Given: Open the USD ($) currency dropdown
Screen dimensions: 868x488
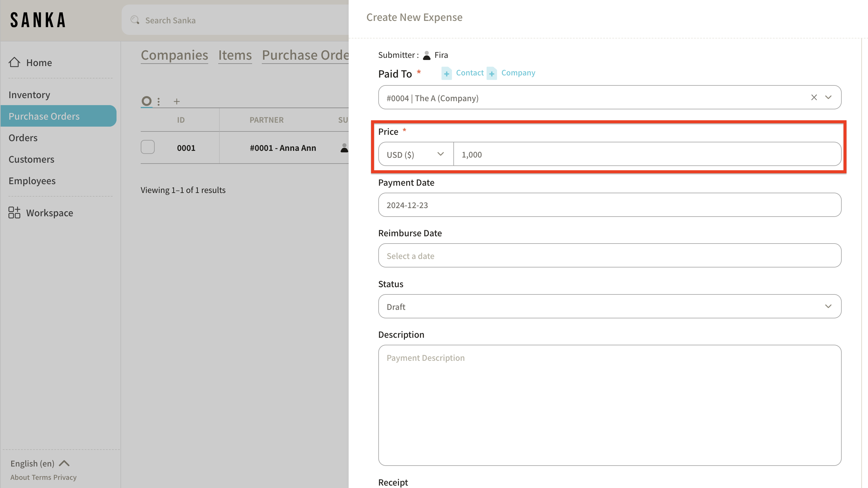Looking at the screenshot, I should click(416, 154).
